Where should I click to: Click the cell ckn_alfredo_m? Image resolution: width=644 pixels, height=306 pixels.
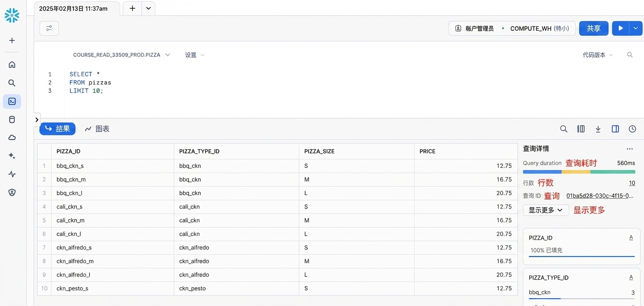point(113,261)
